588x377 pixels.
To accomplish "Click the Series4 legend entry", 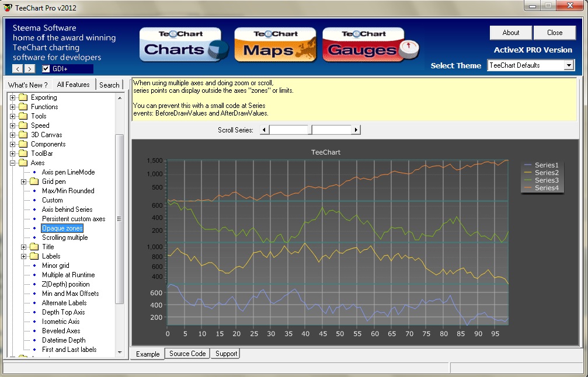I will pos(541,188).
